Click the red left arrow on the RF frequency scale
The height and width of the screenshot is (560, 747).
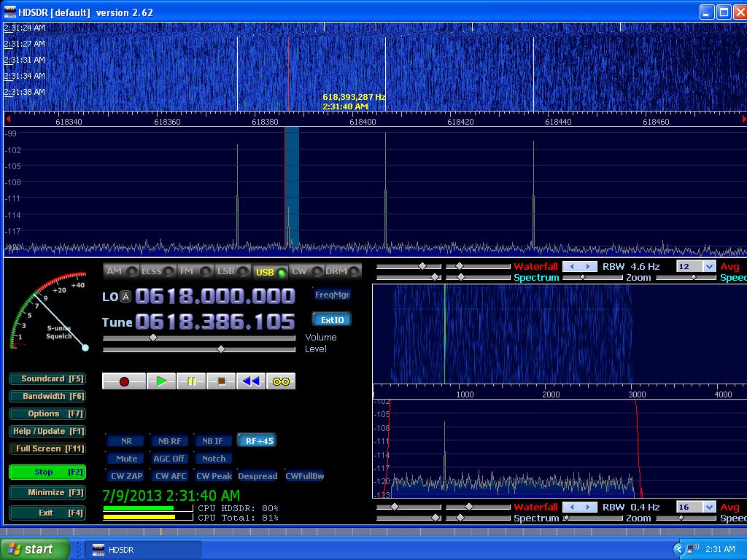click(7, 119)
